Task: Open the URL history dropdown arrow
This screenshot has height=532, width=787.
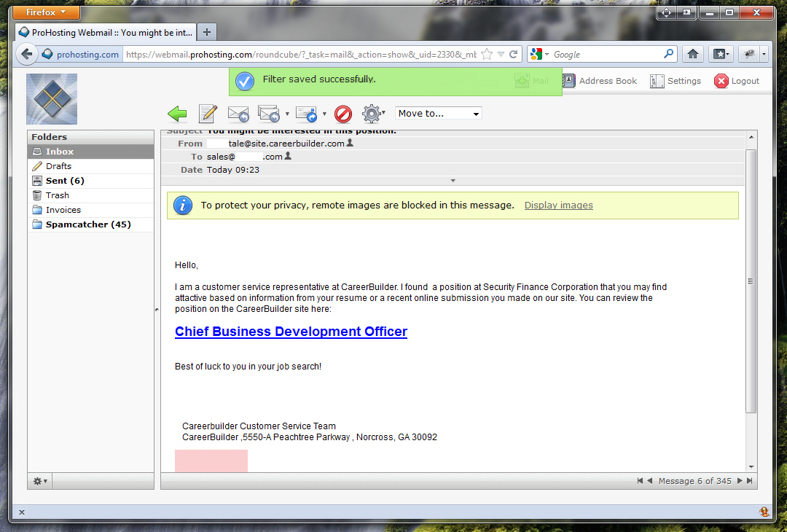Action: [x=501, y=54]
